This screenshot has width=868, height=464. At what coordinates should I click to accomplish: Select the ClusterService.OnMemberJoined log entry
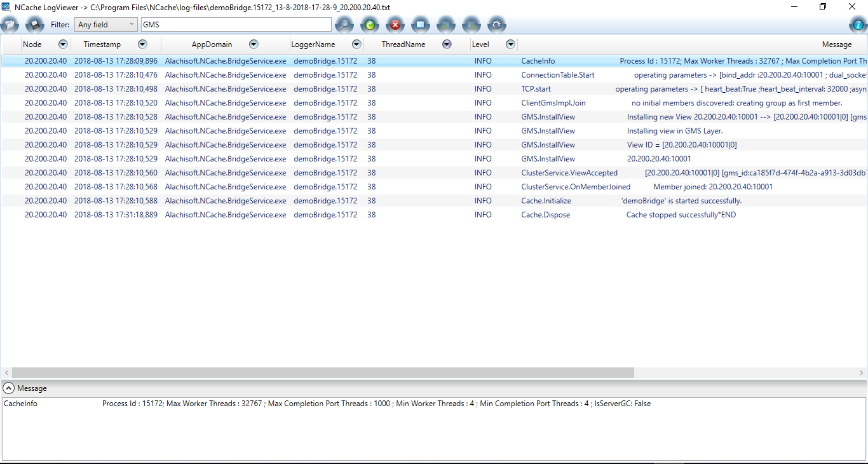tap(434, 187)
